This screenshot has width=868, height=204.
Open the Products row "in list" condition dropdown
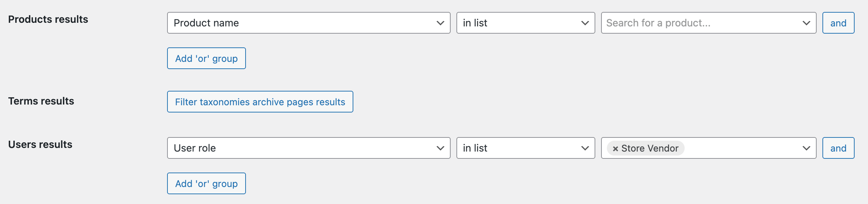point(521,23)
